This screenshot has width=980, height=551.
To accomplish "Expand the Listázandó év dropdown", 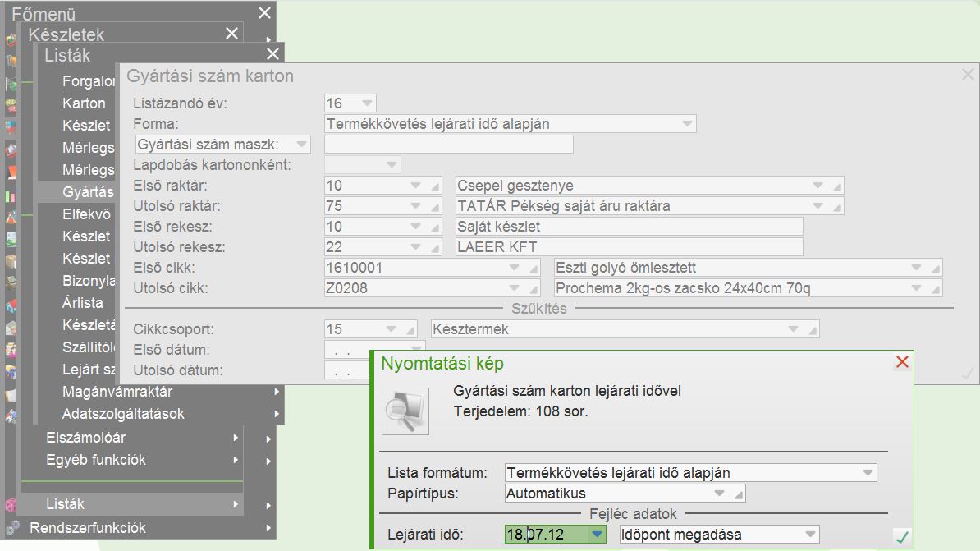I will click(x=367, y=103).
